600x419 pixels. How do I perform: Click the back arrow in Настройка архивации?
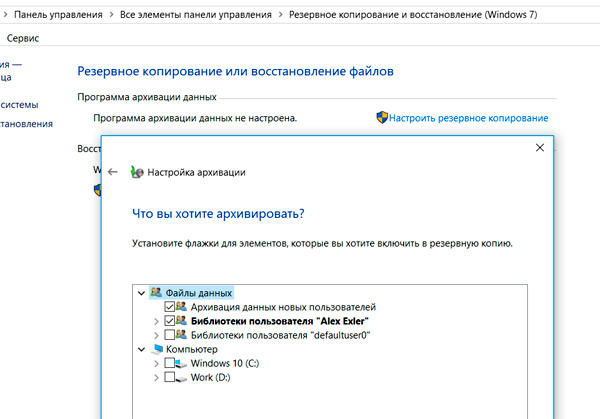[113, 172]
